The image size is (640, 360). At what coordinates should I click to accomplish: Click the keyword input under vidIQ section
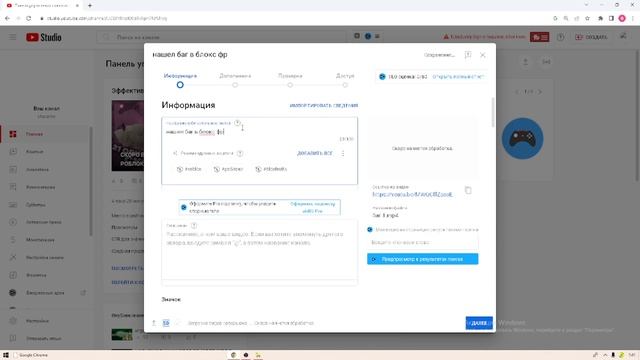coord(422,242)
